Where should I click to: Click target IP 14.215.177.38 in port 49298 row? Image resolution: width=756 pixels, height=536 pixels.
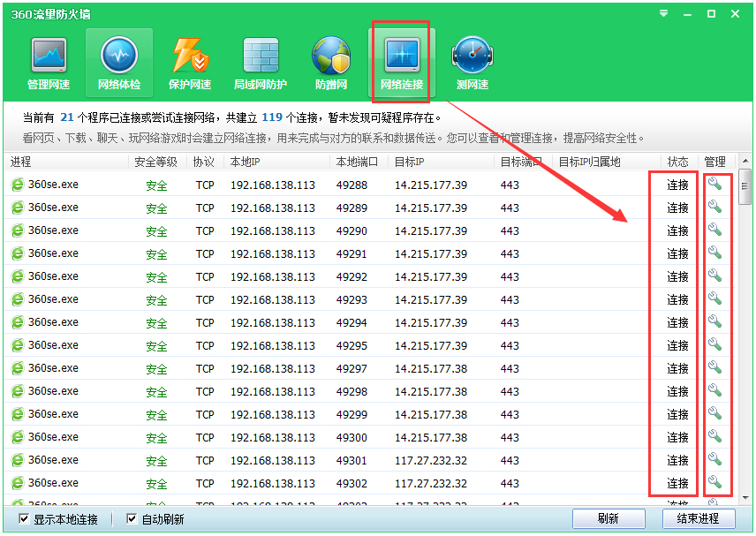tap(431, 391)
